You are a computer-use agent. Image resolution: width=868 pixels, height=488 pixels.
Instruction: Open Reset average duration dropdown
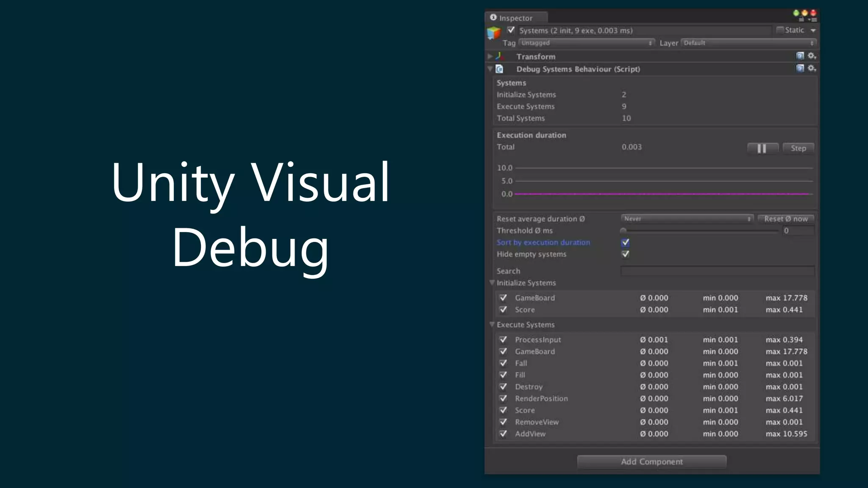[x=687, y=219]
